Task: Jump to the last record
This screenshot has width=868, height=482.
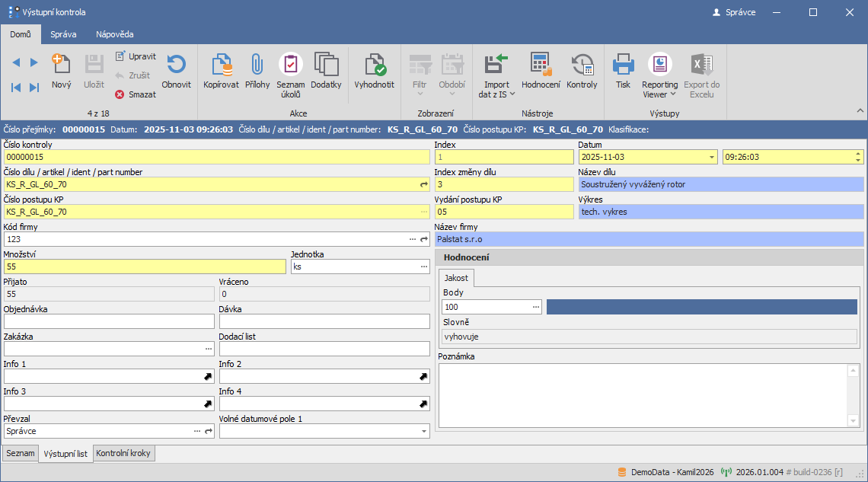Action: 34,88
